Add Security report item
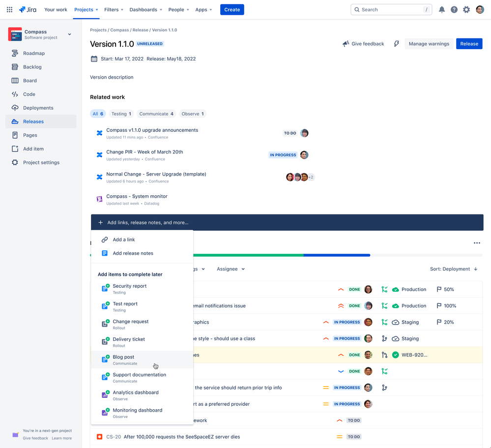 coord(142,289)
